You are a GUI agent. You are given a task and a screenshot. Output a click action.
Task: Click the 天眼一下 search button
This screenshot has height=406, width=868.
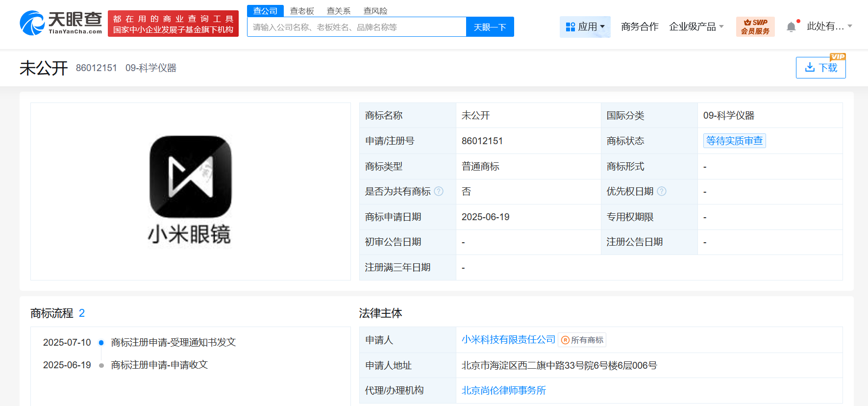point(490,27)
